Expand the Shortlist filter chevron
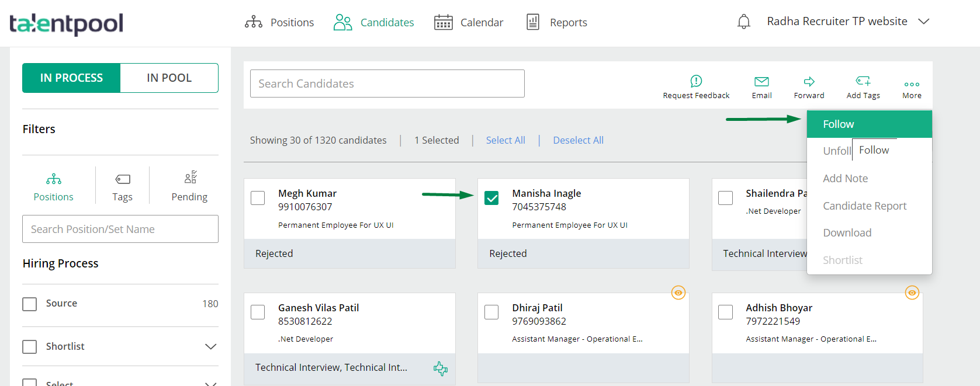The height and width of the screenshot is (386, 980). (210, 346)
